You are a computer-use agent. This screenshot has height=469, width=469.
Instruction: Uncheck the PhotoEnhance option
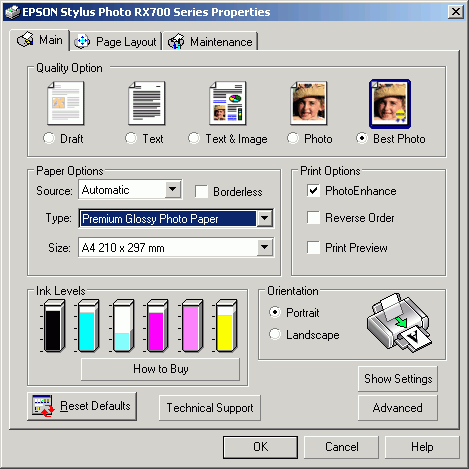[x=313, y=191]
